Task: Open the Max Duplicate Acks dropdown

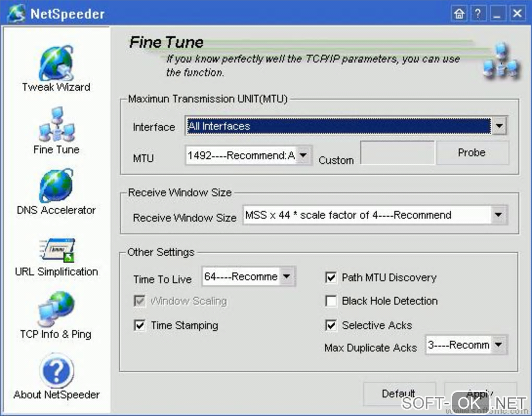Action: tap(499, 345)
